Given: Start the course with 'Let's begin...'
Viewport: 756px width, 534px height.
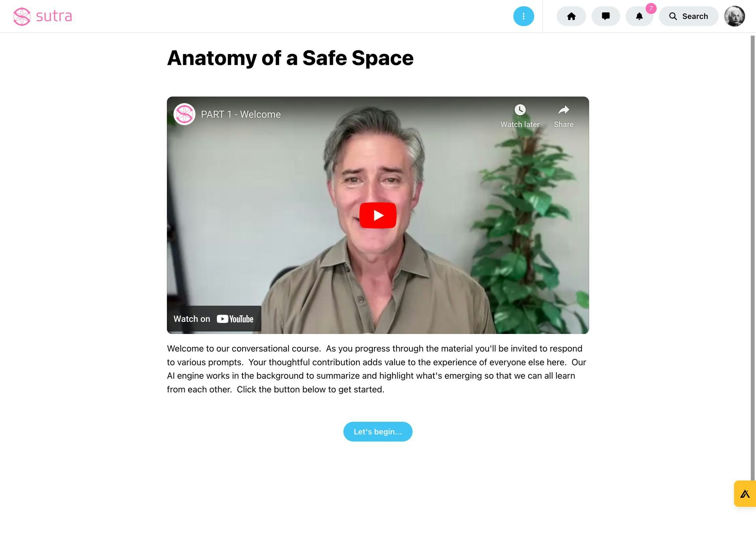Looking at the screenshot, I should [x=378, y=432].
